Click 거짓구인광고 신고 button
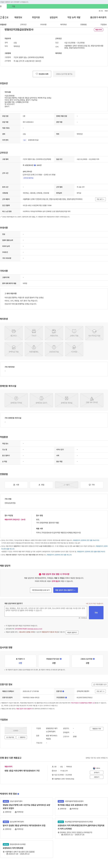The image size is (108, 868). pyautogui.click(x=100, y=684)
